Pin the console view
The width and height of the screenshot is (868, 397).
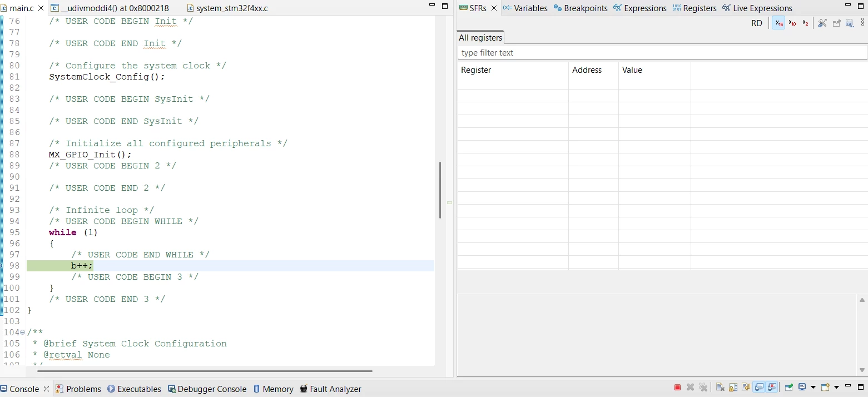(788, 388)
